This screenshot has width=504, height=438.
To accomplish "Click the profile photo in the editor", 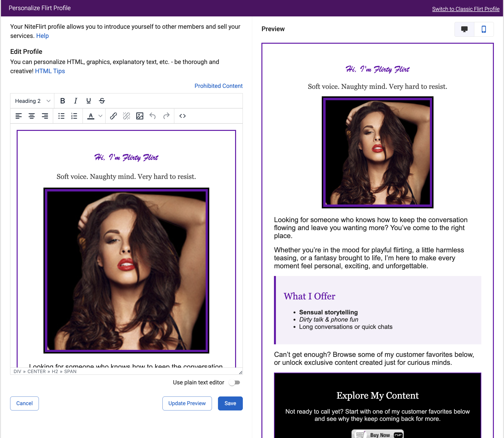I will coord(126,271).
